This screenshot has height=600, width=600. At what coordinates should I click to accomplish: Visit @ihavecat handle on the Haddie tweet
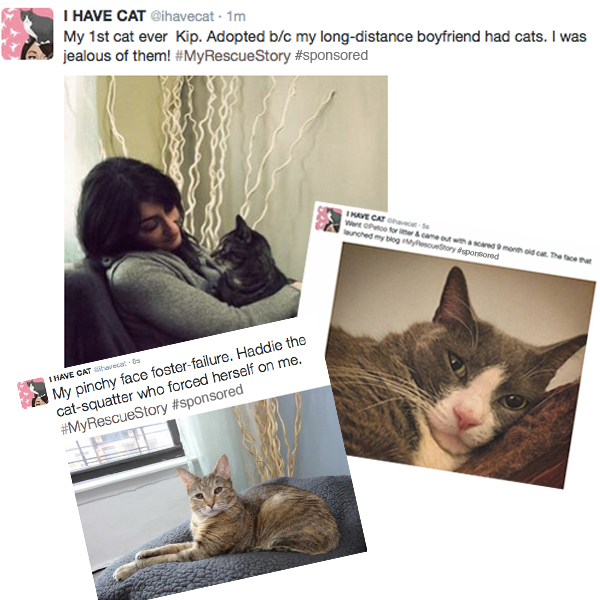[x=110, y=366]
